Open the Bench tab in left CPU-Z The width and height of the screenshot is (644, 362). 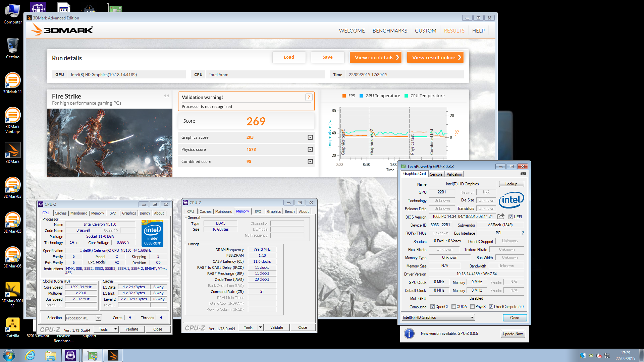tap(145, 213)
